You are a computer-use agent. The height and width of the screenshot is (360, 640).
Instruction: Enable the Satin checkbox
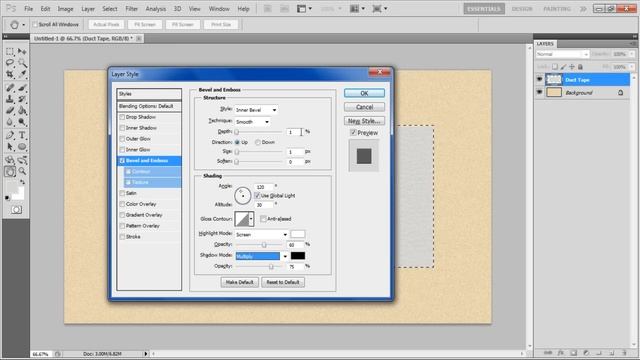click(122, 193)
